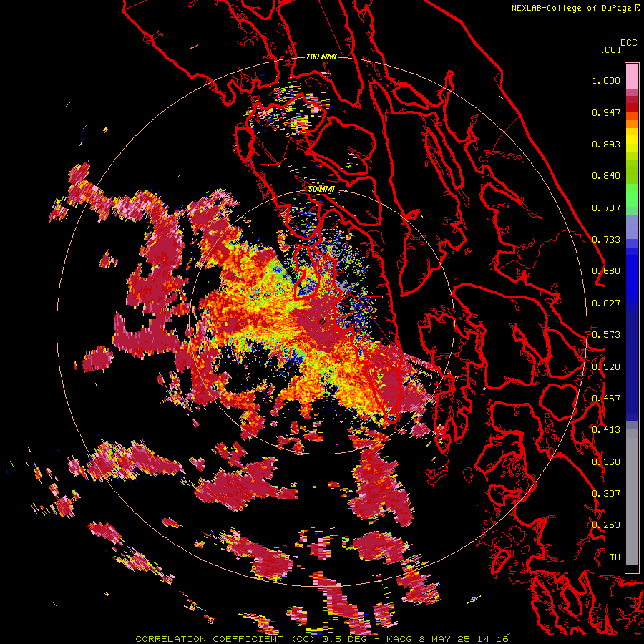
Task: Click the 0.413 legend value
Action: pyautogui.click(x=606, y=430)
